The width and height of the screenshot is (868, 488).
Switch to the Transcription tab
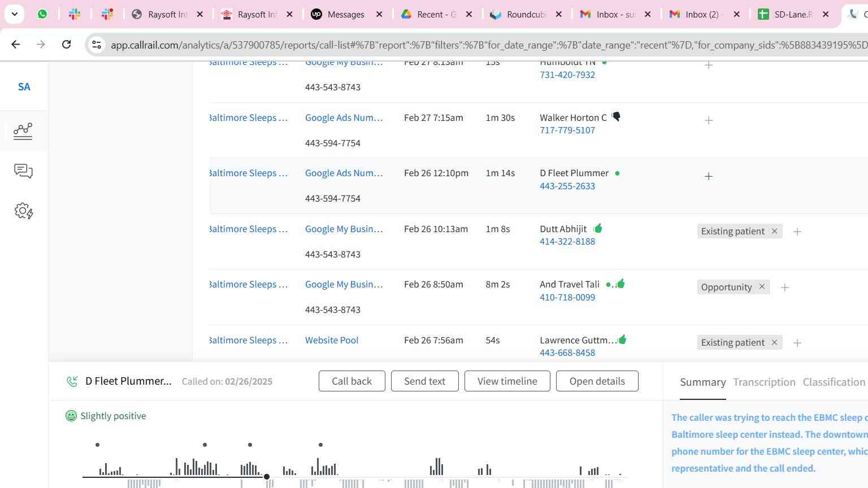tap(764, 382)
